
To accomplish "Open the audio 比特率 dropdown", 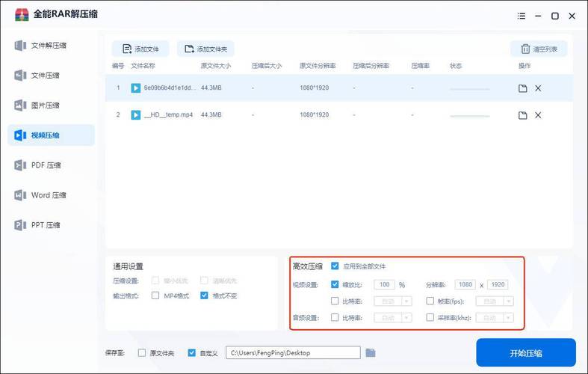I will [x=393, y=318].
